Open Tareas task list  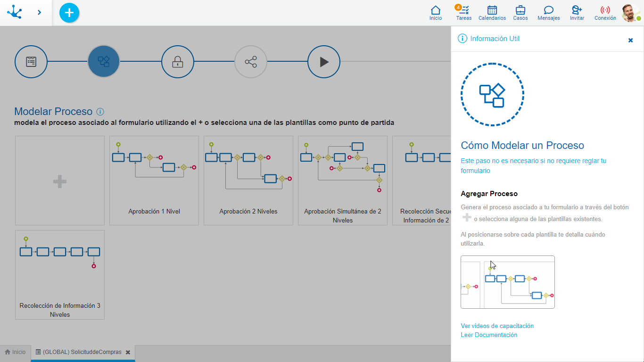pos(463,13)
